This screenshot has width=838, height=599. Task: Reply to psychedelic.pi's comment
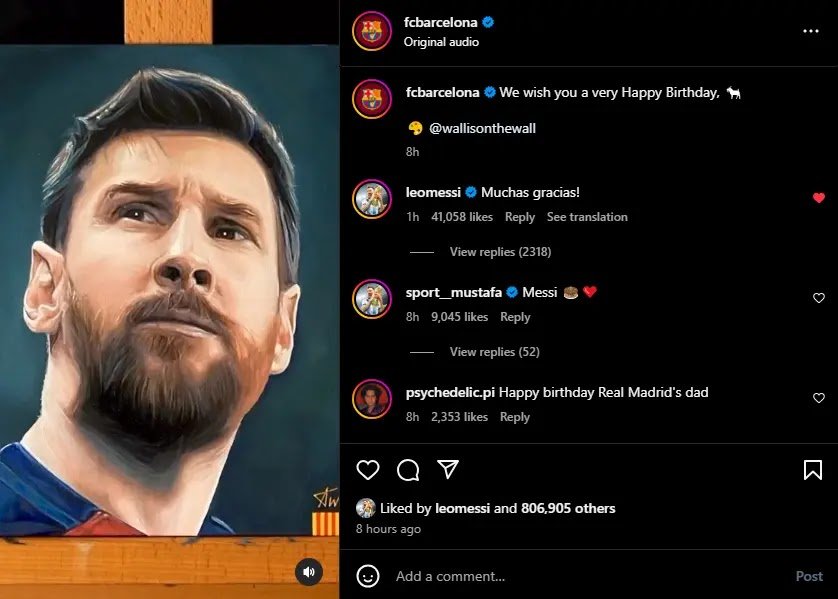(x=515, y=417)
